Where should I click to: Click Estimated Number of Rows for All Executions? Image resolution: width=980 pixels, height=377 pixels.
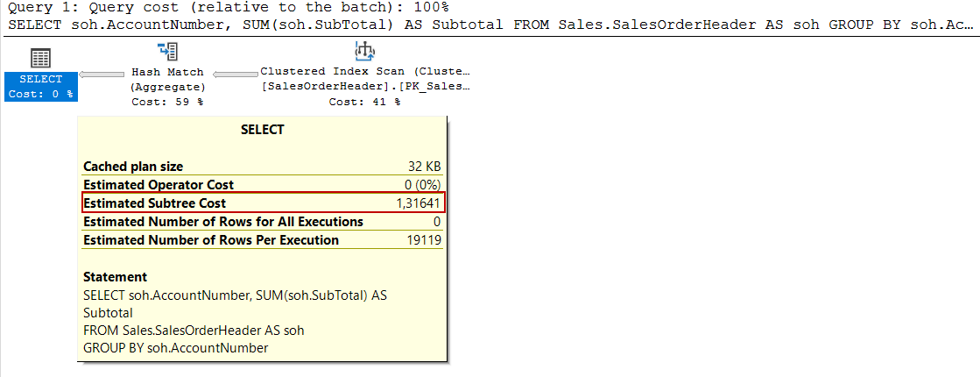tap(222, 222)
